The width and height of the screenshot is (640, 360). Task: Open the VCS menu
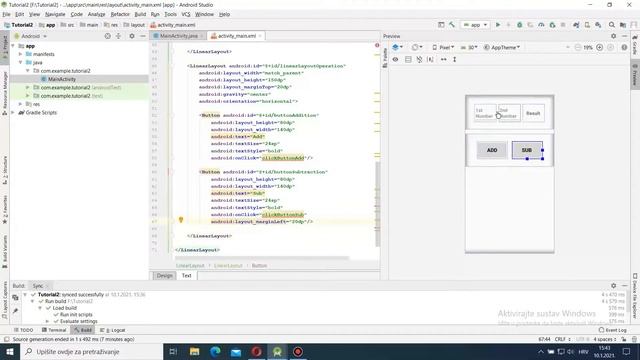coord(186,14)
